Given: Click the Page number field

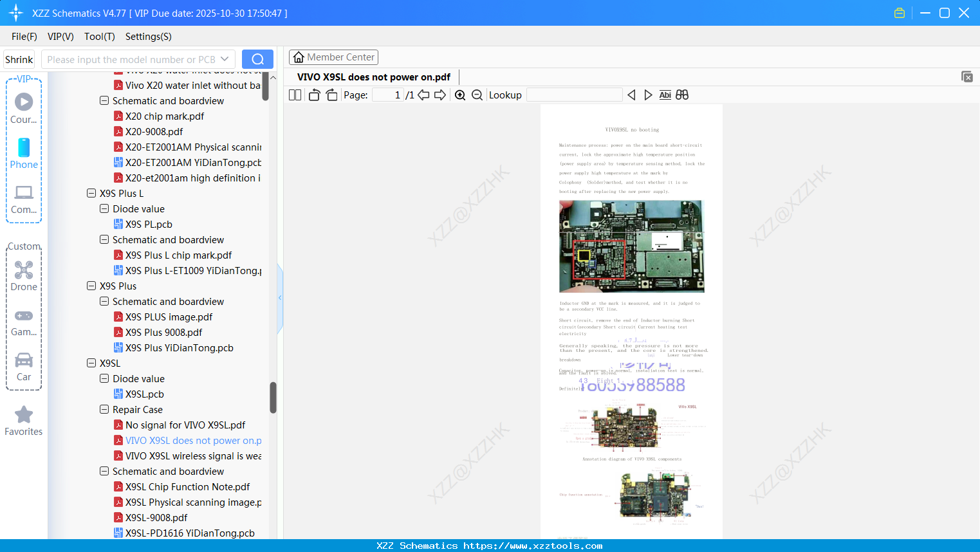Looking at the screenshot, I should pyautogui.click(x=388, y=95).
